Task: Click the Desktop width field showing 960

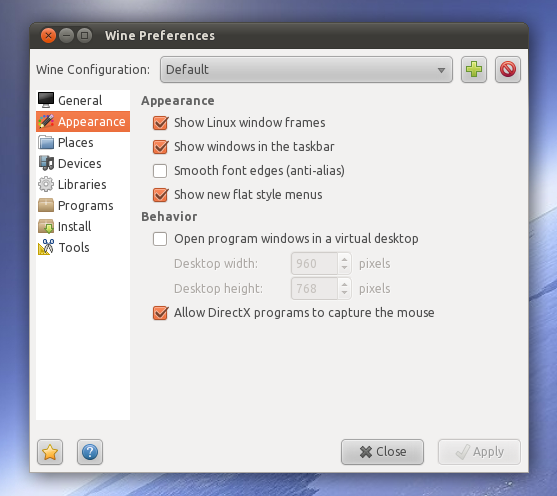Action: [314, 264]
